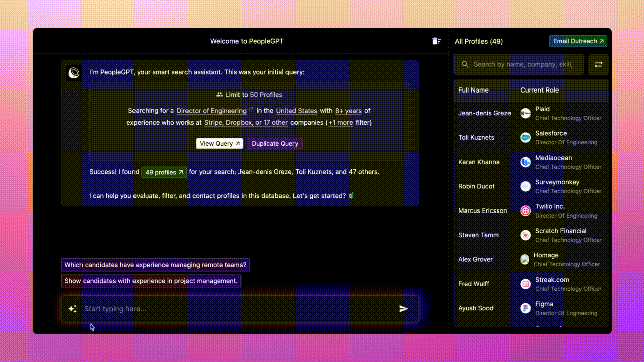
Task: Click the Salesforce company logo
Action: click(525, 138)
